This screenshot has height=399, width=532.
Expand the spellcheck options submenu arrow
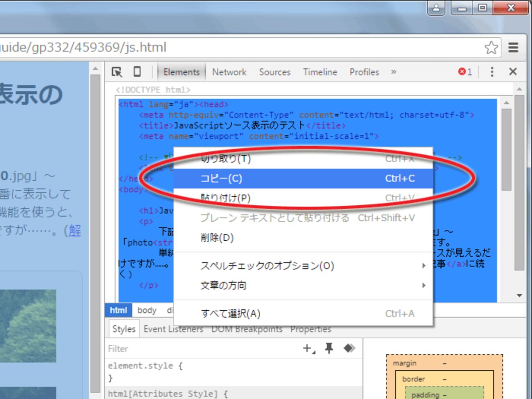tap(424, 266)
